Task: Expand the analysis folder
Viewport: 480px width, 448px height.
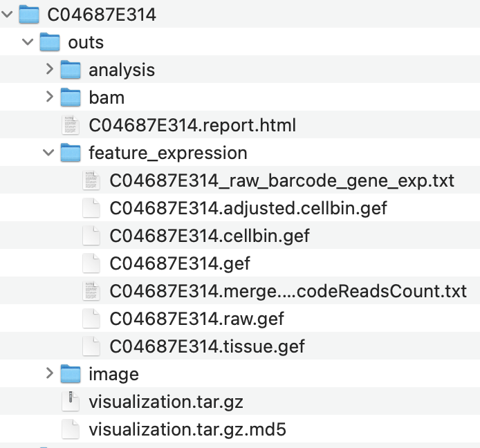Action: tap(49, 69)
